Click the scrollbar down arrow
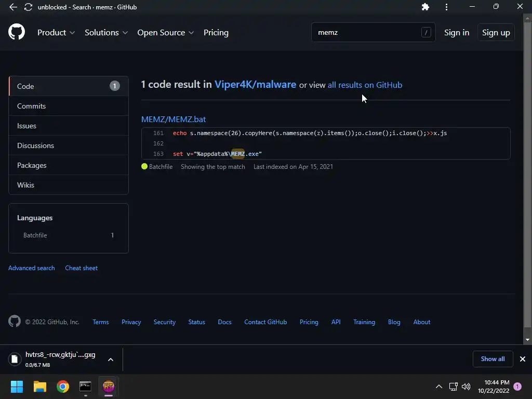Screen dimensions: 532x399 527,340
